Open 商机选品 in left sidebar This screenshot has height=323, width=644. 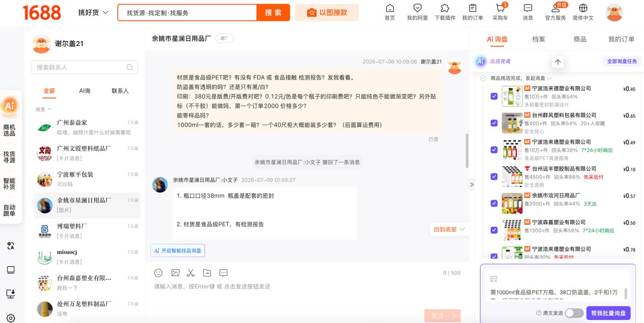click(9, 130)
